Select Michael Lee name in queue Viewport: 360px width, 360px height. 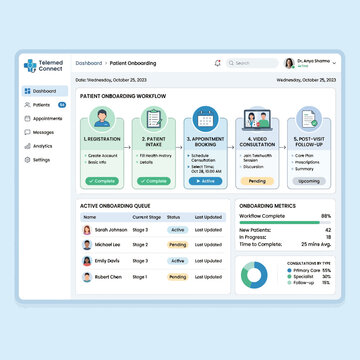tap(107, 245)
